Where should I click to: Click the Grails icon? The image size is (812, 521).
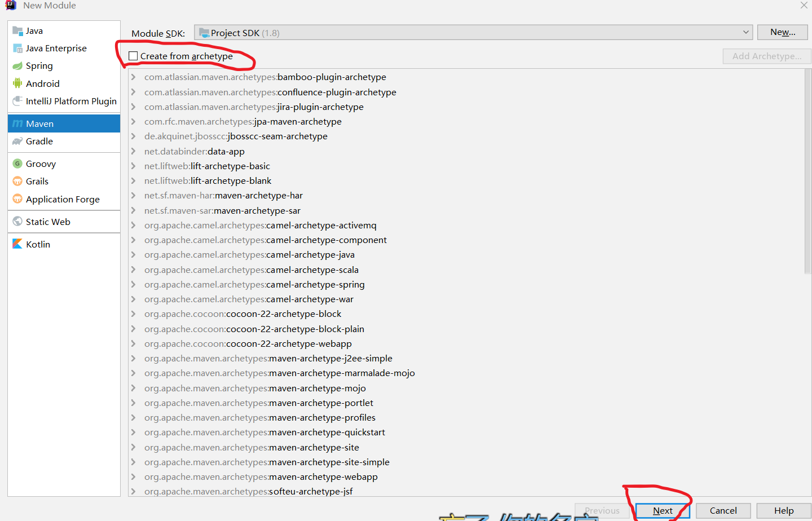point(17,181)
